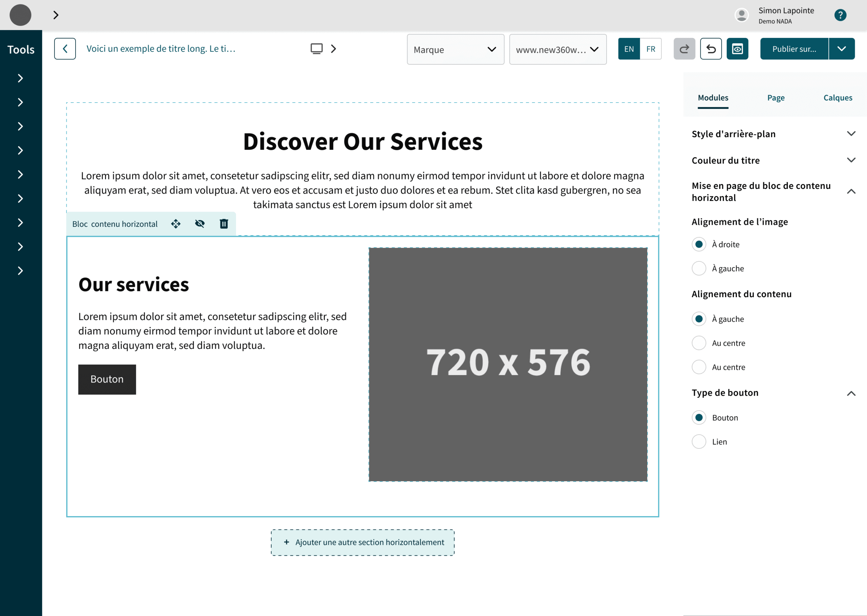Expand the Style d'arrière-plan section
This screenshot has height=616, width=867.
[852, 133]
